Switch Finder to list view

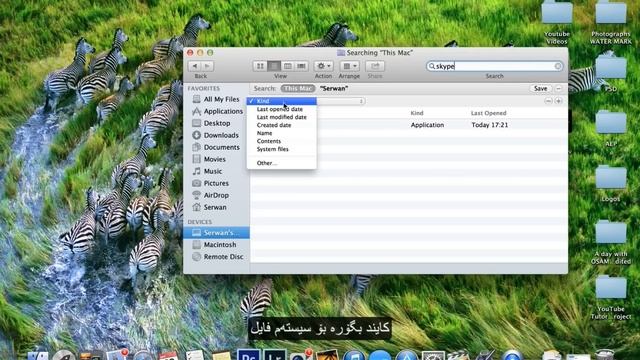pyautogui.click(x=274, y=66)
